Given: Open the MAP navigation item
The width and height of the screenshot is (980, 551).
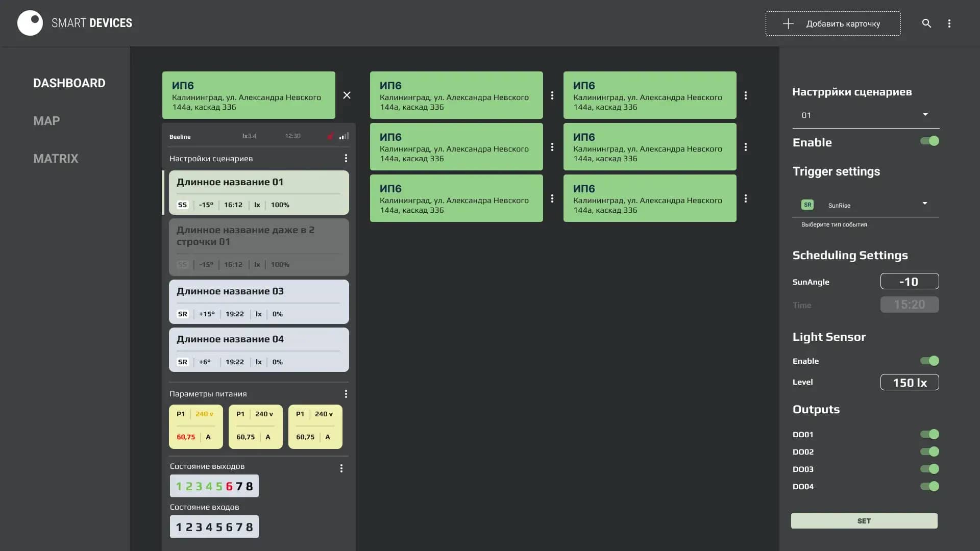Looking at the screenshot, I should [x=46, y=121].
